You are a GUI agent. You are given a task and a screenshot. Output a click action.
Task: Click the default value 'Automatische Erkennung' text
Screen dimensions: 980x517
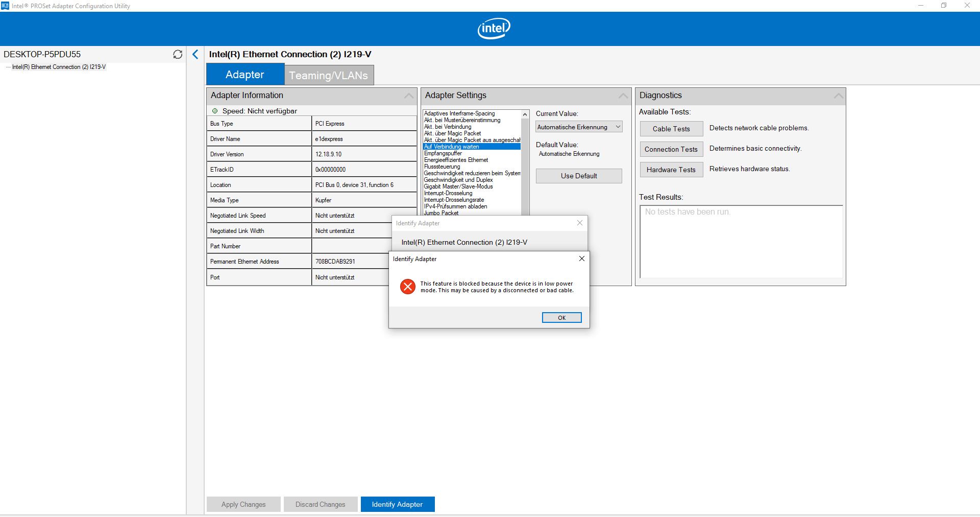tap(569, 154)
